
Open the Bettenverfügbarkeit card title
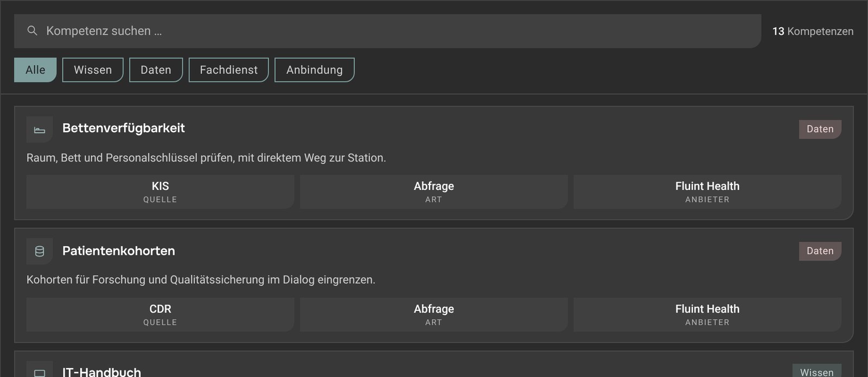pyautogui.click(x=124, y=128)
